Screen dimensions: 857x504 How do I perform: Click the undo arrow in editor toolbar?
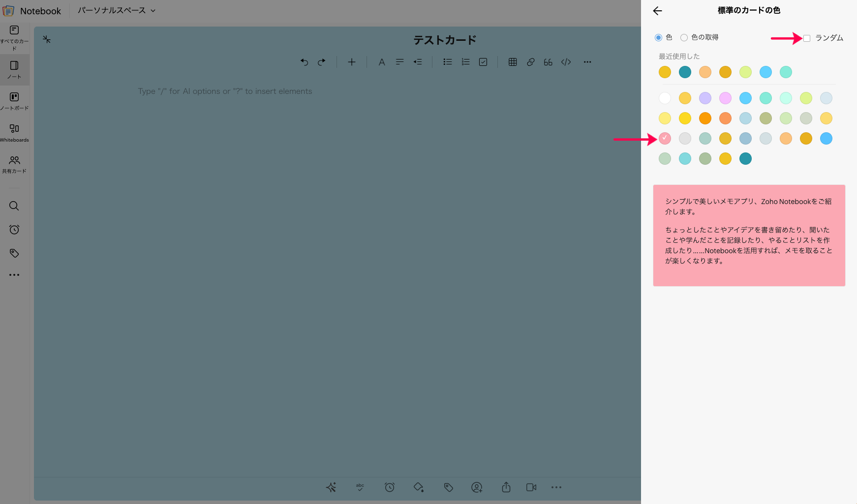click(x=304, y=62)
